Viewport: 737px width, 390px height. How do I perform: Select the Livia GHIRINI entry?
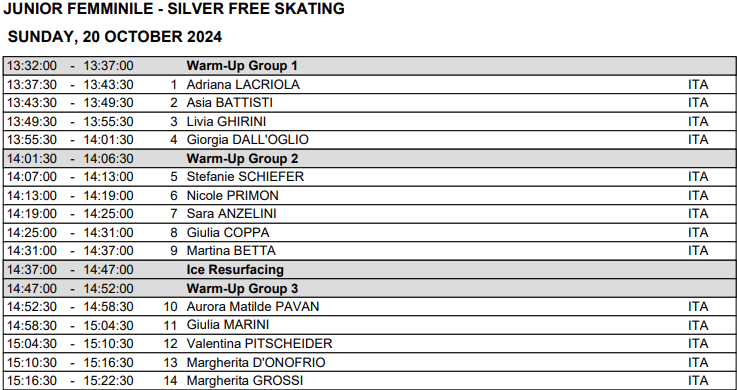226,122
